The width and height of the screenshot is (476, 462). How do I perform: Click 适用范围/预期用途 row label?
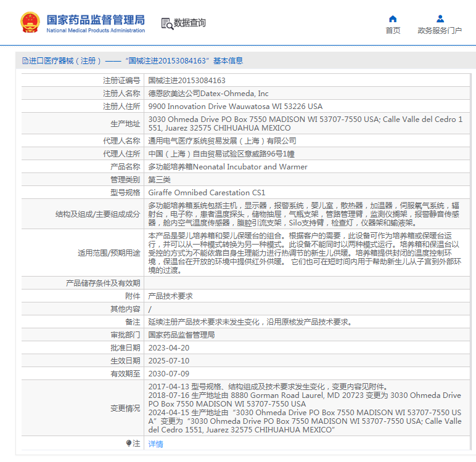(x=109, y=253)
